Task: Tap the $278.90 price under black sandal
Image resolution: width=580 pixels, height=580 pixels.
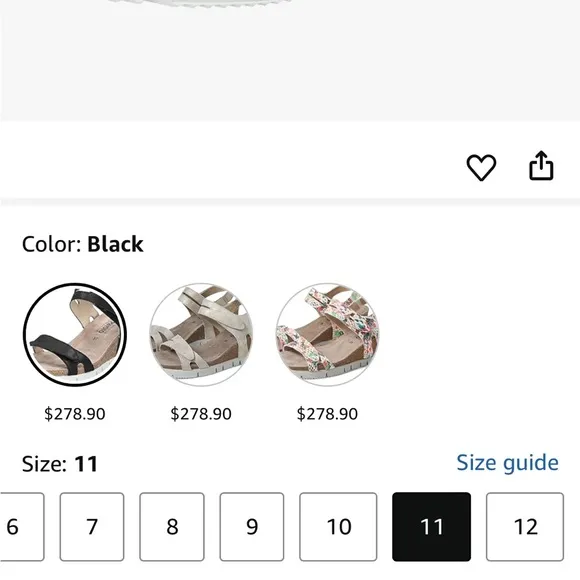Action: tap(75, 414)
